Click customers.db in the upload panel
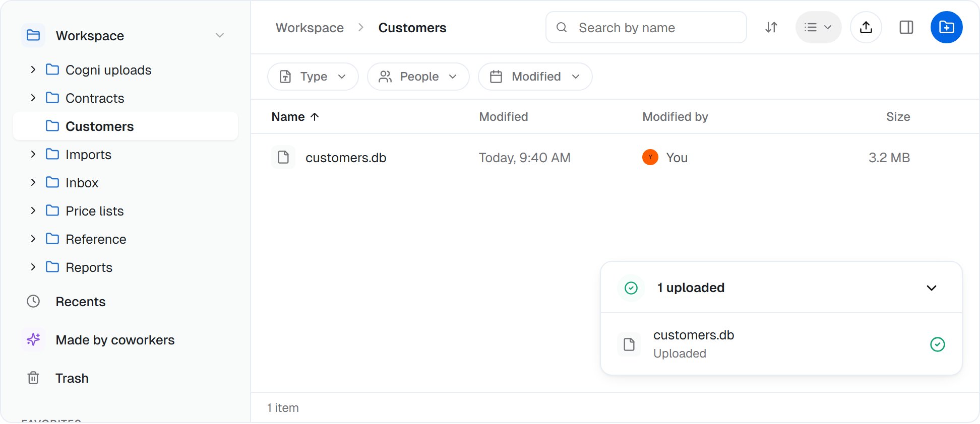The width and height of the screenshot is (980, 424). (x=693, y=335)
